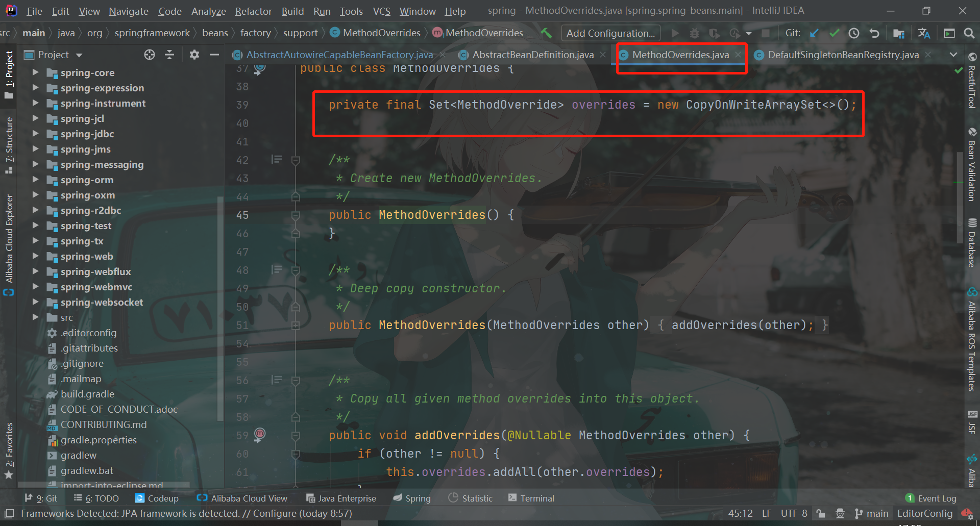The height and width of the screenshot is (526, 980).
Task: Fold the Javadoc comment at line 42
Action: (296, 160)
